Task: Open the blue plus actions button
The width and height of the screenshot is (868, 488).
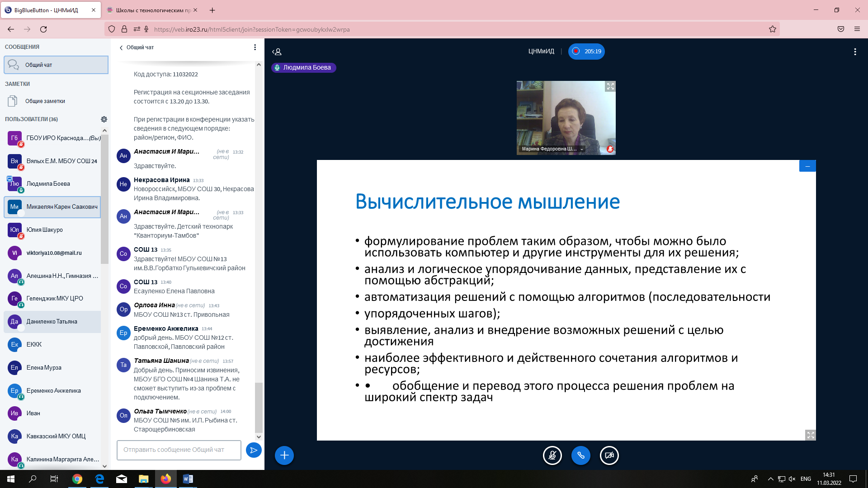Action: tap(284, 455)
